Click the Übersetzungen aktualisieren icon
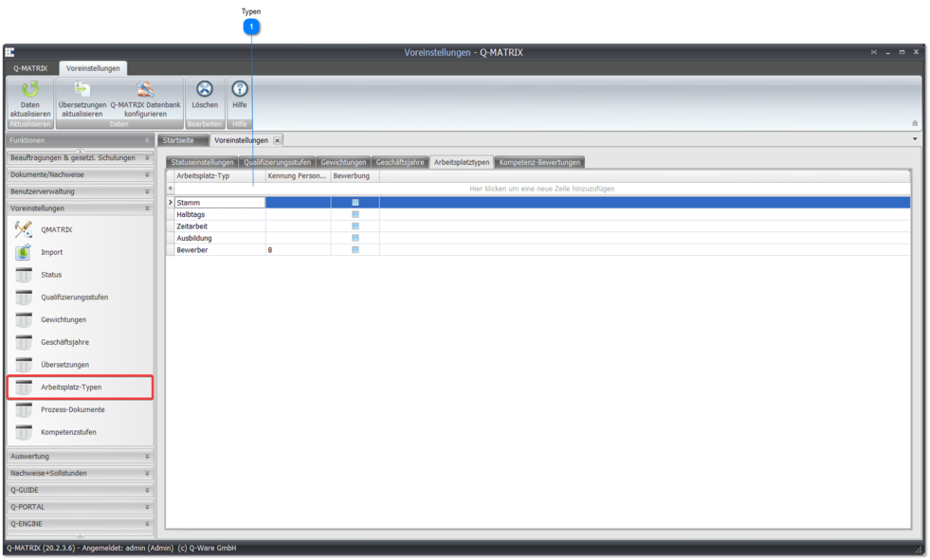 (82, 89)
